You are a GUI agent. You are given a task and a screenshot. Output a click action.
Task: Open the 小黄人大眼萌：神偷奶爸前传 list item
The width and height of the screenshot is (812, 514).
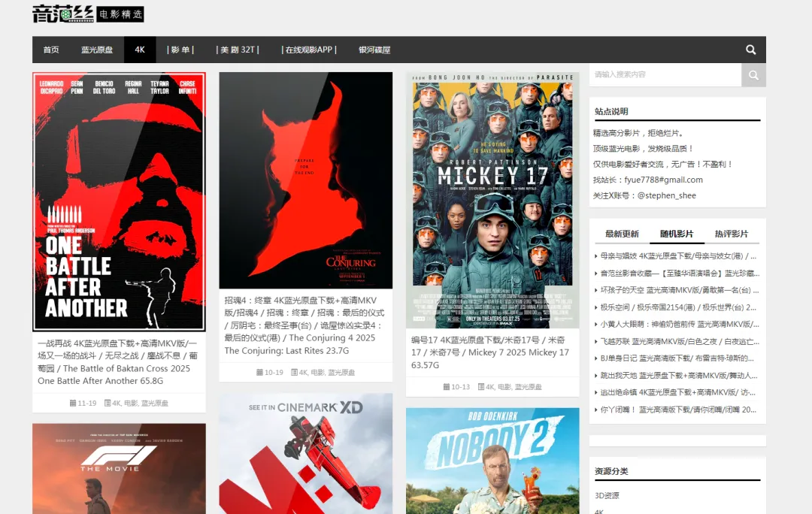point(680,325)
